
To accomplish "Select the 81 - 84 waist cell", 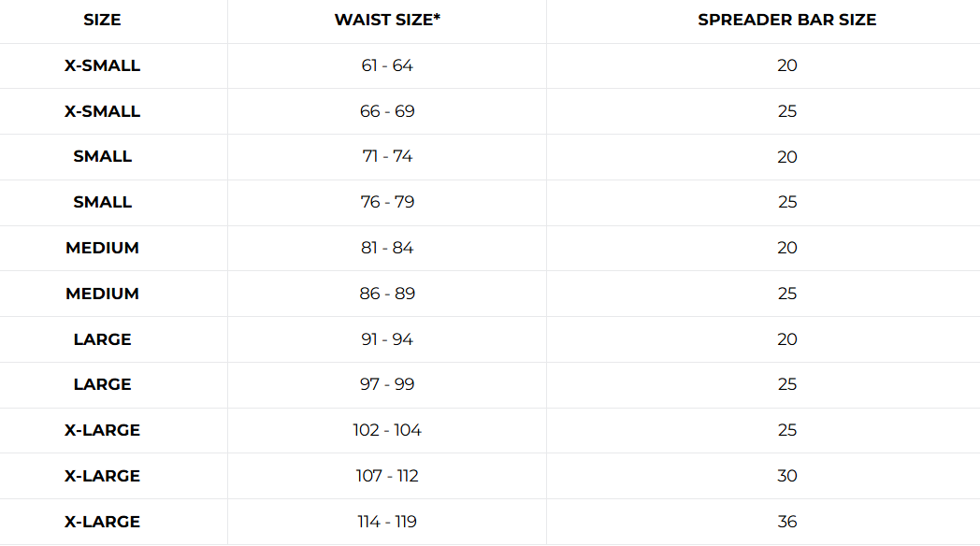I will tap(387, 248).
